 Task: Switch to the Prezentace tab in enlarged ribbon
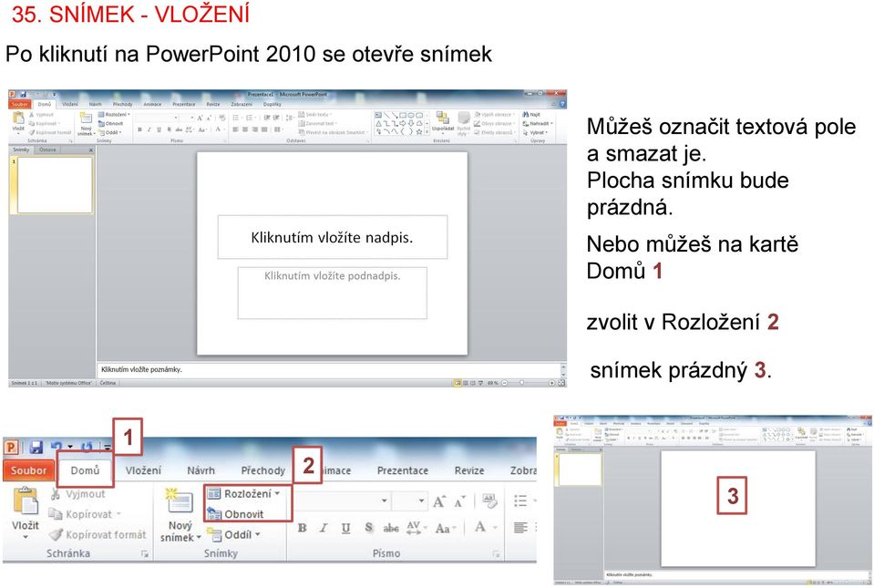coord(403,470)
